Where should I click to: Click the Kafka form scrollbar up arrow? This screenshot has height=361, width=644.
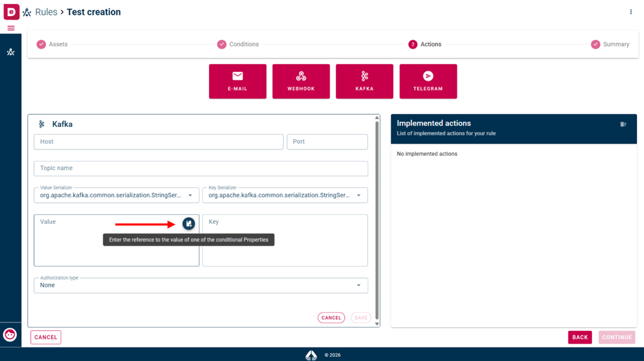[377, 118]
